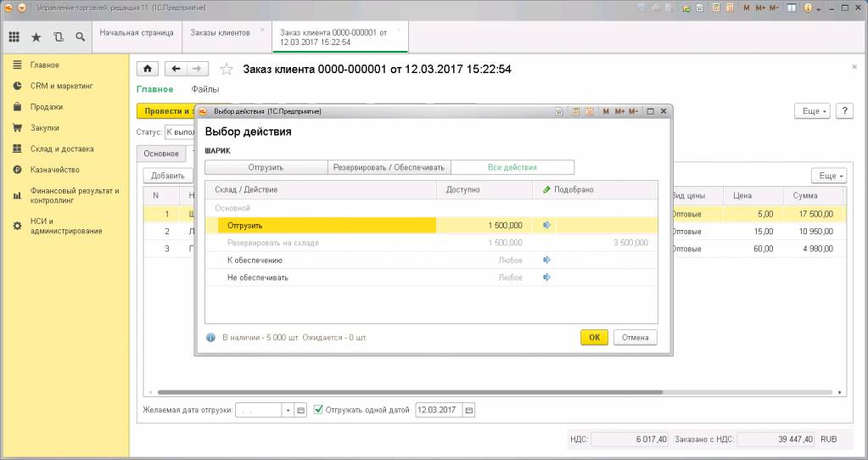Image resolution: width=868 pixels, height=460 pixels.
Task: Open Финансовый результат и контроллинг section
Action: click(x=75, y=195)
